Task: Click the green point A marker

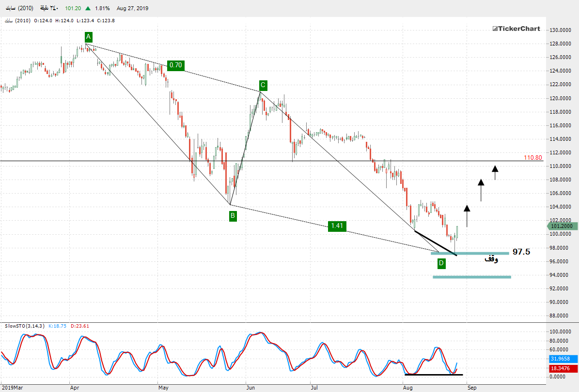Action: pyautogui.click(x=88, y=36)
